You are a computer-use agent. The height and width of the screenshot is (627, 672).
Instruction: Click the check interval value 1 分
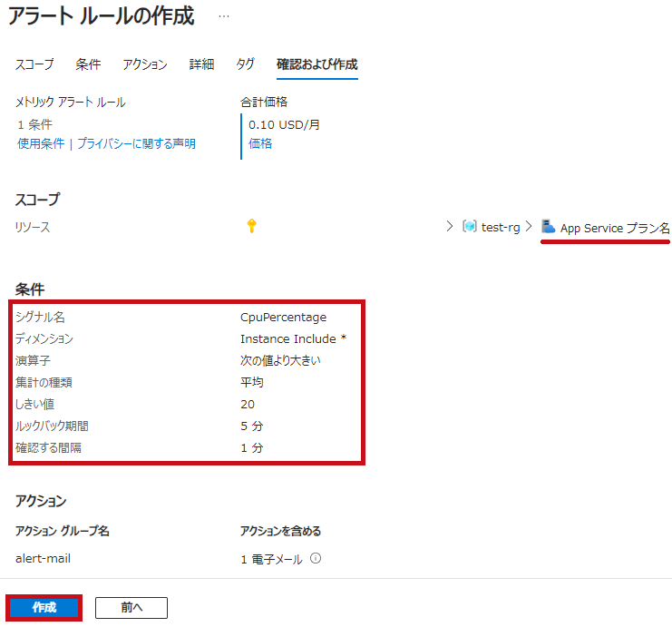pos(252,447)
